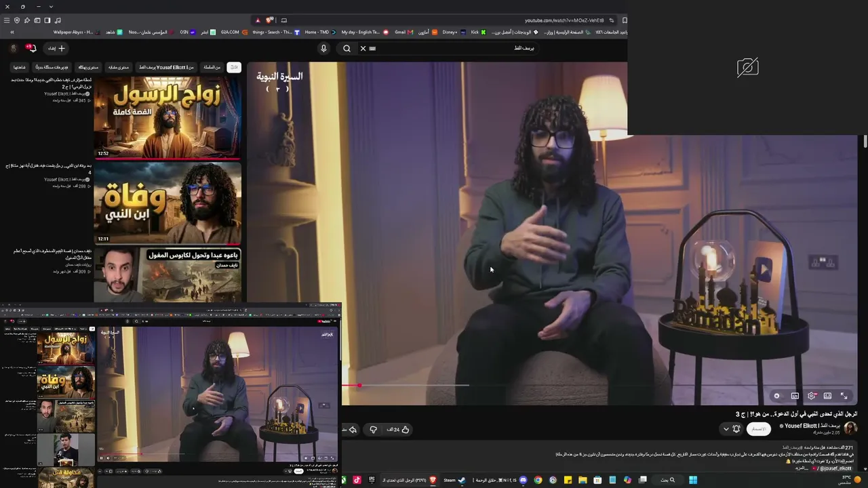Open Yousef Elkott channel avatar
The height and width of the screenshot is (488, 868).
(851, 428)
